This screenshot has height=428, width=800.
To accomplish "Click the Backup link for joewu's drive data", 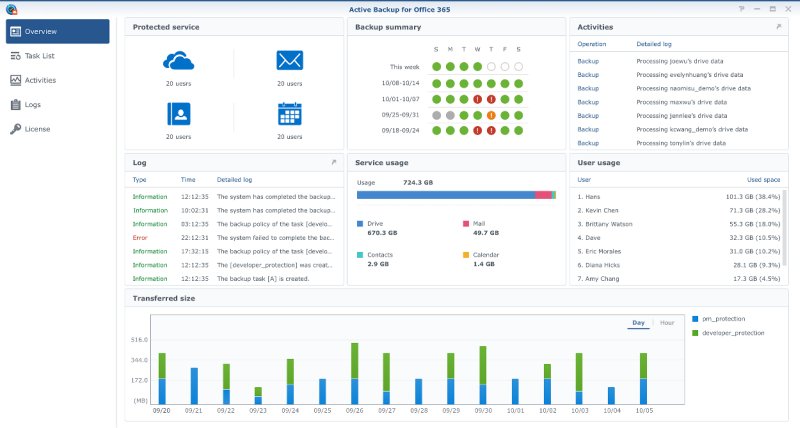I will click(x=588, y=61).
